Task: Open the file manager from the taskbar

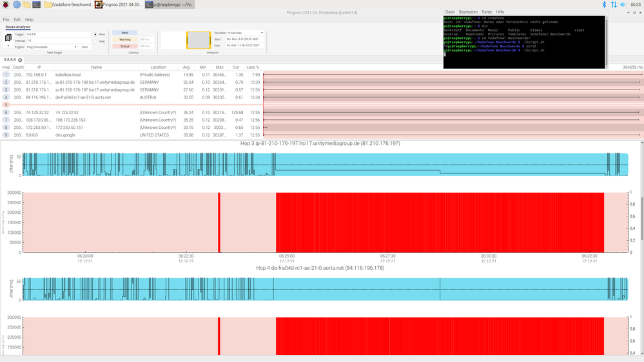Action: click(x=26, y=5)
